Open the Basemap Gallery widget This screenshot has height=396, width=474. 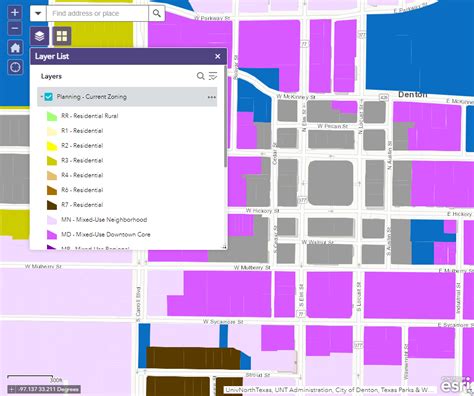click(x=62, y=36)
